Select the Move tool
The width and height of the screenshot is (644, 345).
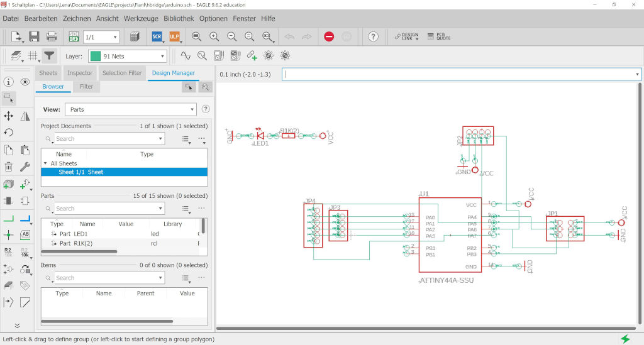click(9, 116)
